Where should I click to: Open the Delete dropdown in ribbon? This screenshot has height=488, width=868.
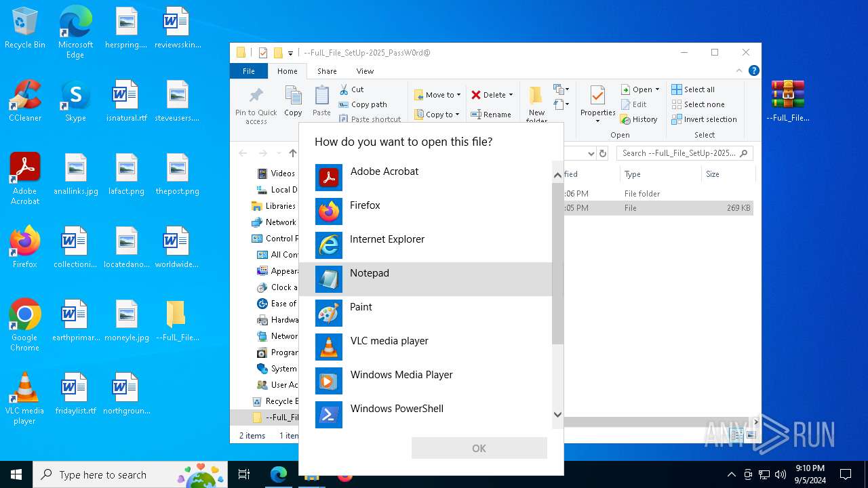(492, 95)
